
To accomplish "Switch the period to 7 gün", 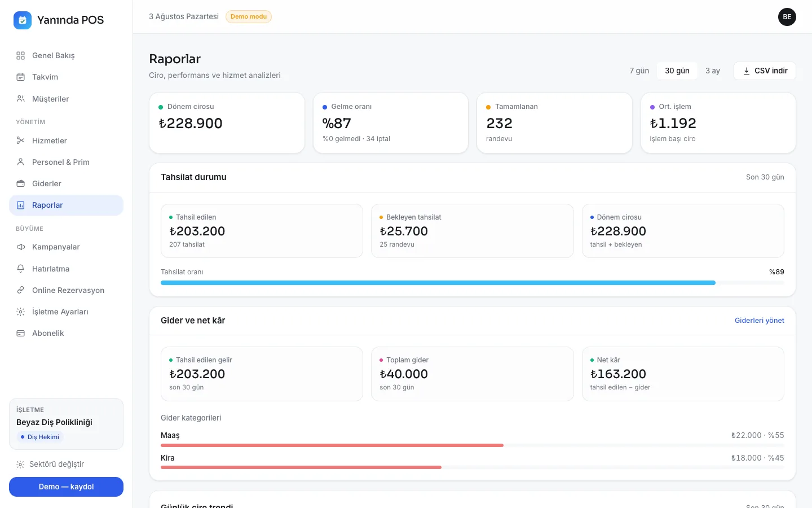I will coord(639,71).
